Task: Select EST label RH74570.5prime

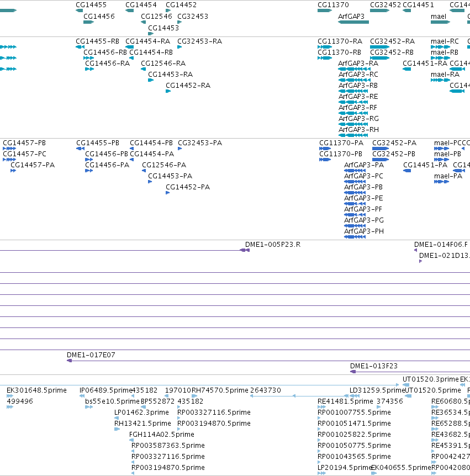Action: click(220, 390)
